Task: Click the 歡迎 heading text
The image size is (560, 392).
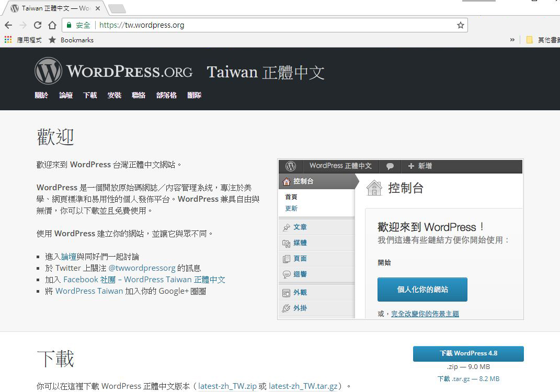Action: (55, 137)
